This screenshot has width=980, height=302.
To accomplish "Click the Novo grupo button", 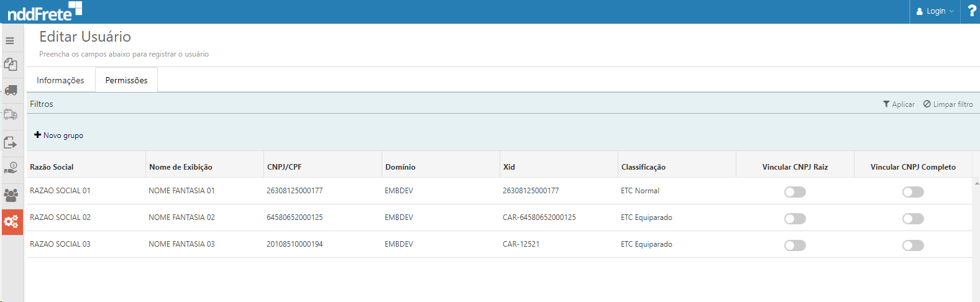I will pos(59,135).
